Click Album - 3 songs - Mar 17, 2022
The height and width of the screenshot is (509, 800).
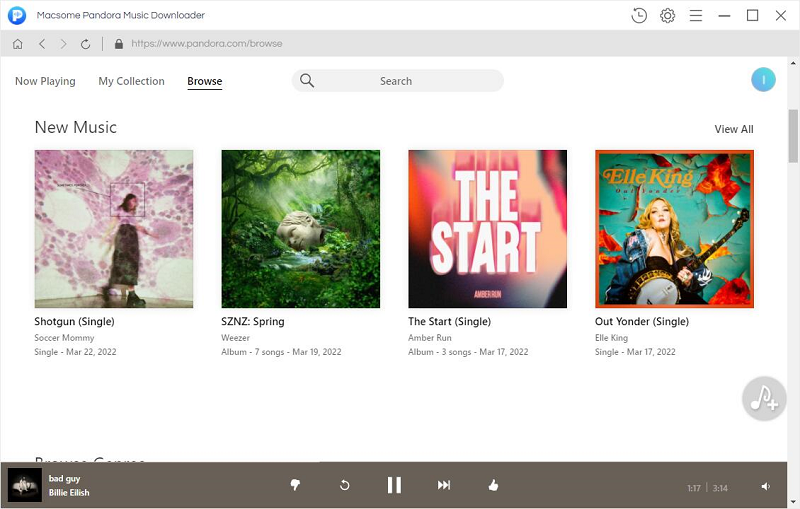click(x=468, y=352)
